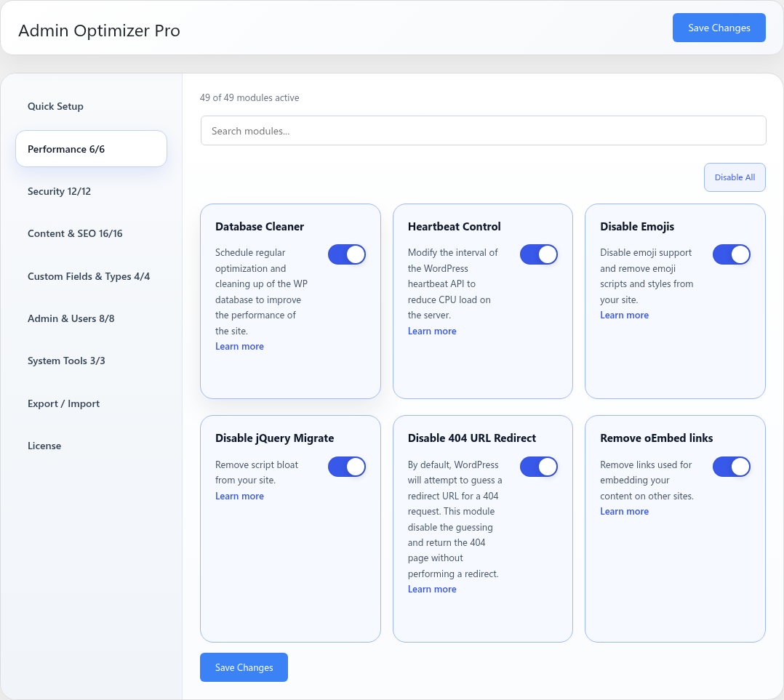Toggle the Disable 404 URL Redirect switch
The image size is (784, 700).
pyautogui.click(x=538, y=467)
